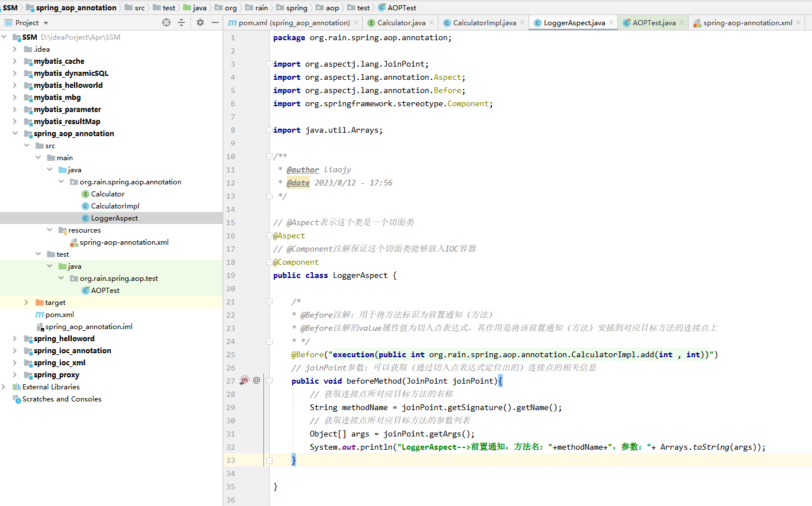Viewport: 812px width, 506px height.
Task: Collapse all with the project toolbar icon
Action: (181, 22)
